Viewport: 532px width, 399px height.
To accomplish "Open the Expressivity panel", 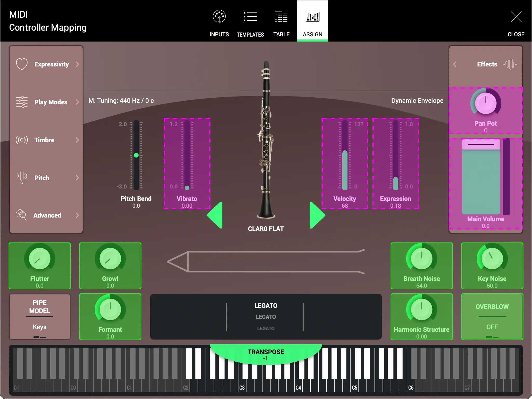I will (x=46, y=64).
